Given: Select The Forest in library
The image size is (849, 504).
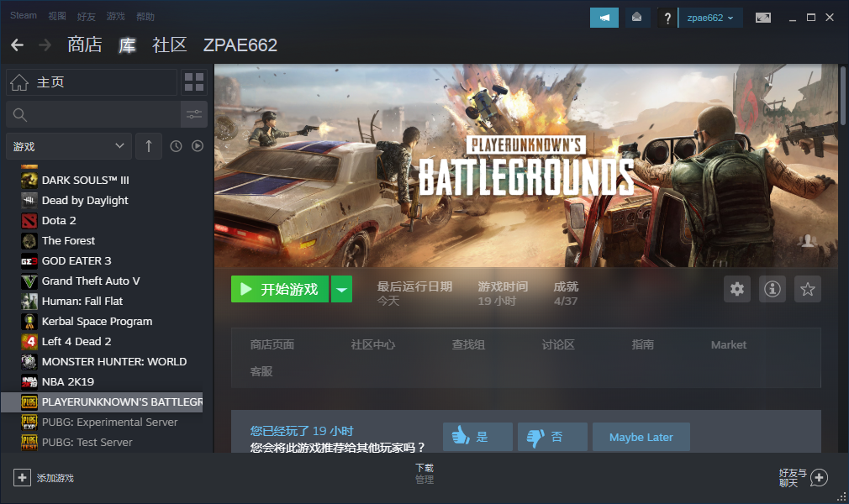Looking at the screenshot, I should tap(102, 240).
